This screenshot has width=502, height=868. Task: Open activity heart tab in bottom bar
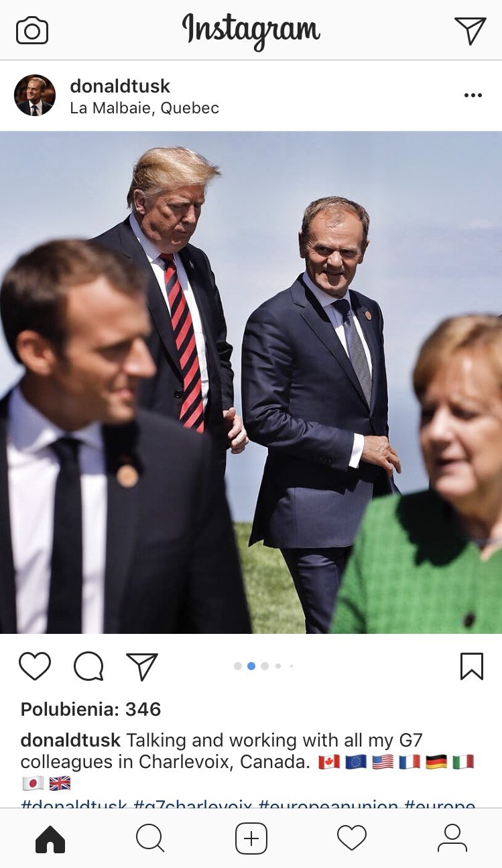click(352, 838)
